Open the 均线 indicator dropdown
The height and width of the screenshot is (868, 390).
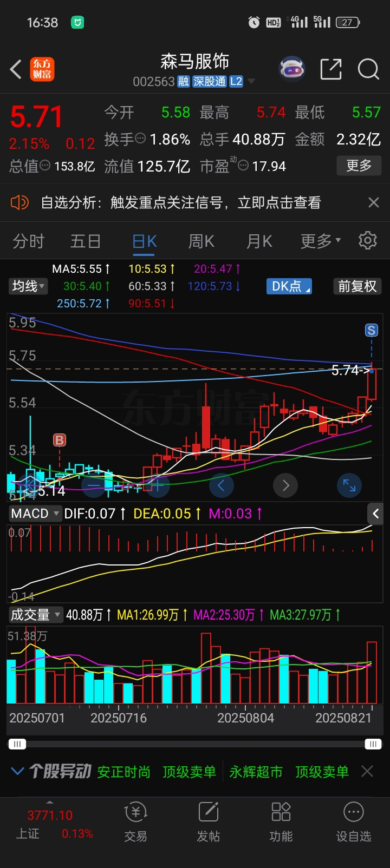tap(29, 286)
